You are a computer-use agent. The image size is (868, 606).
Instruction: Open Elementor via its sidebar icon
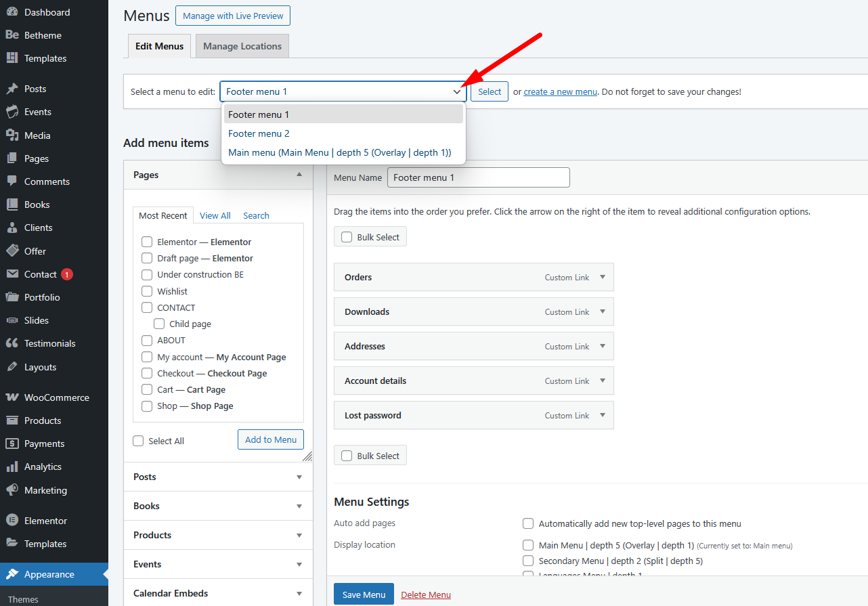12,521
